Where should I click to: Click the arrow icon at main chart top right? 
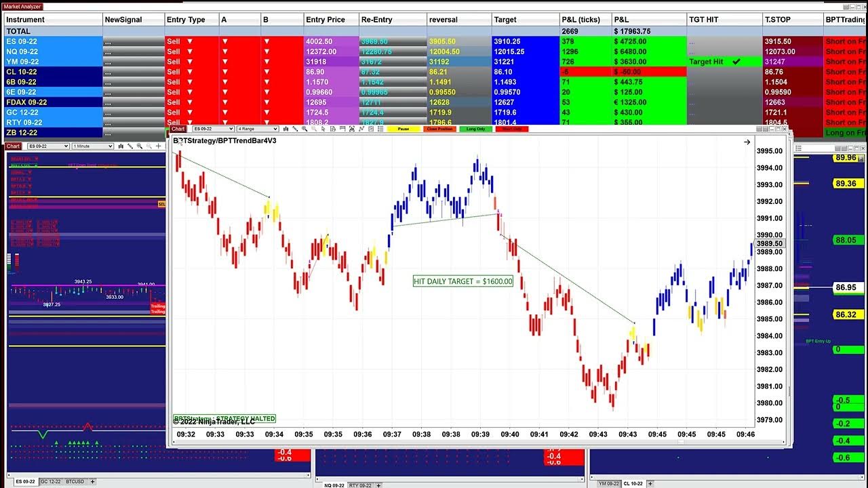[747, 142]
